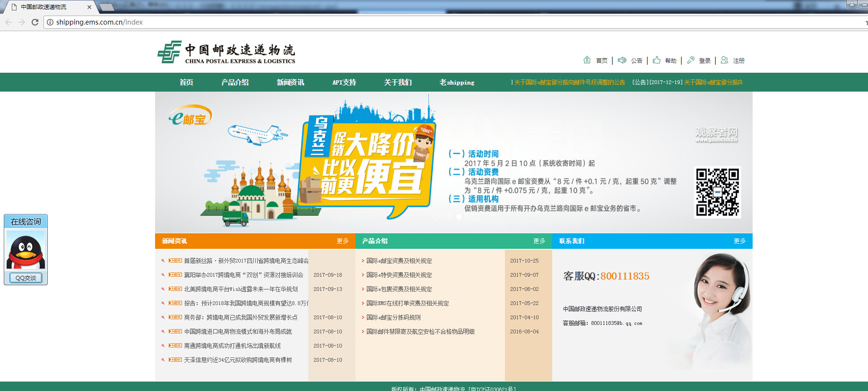Viewport: 868px width, 391px height.
Task: Open product link 国际e邮宝资费及相关规定
Action: pyautogui.click(x=399, y=261)
